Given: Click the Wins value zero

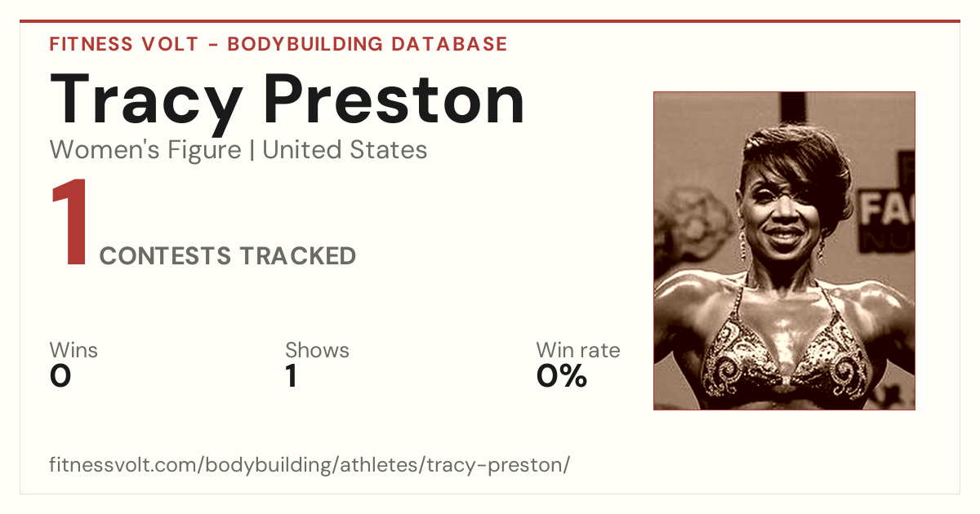Looking at the screenshot, I should 60,377.
